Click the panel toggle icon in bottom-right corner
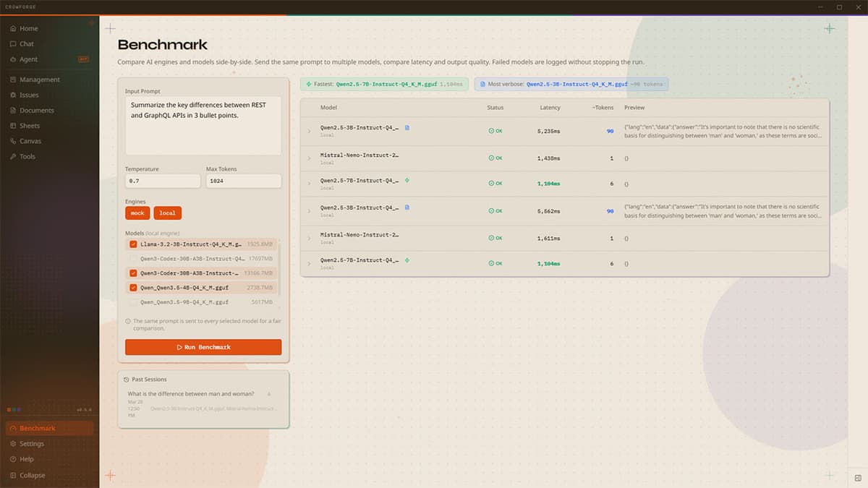This screenshot has height=488, width=868. coord(857,478)
